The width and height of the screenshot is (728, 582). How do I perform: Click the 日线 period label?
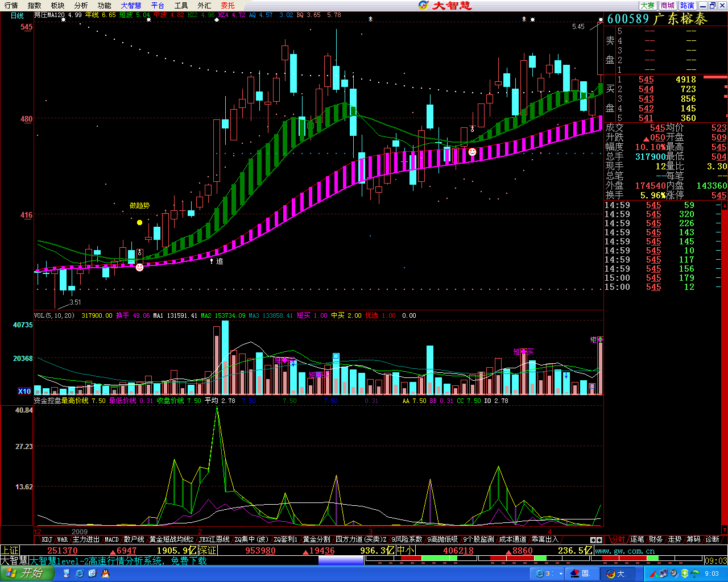tap(17, 16)
